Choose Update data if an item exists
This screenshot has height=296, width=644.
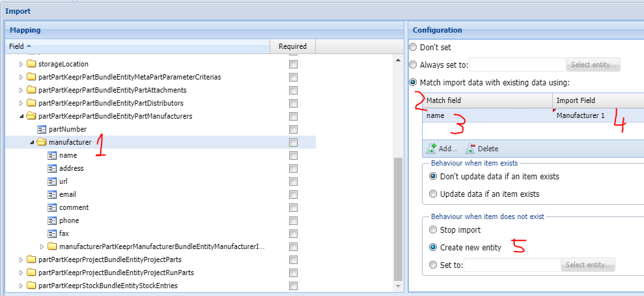point(433,194)
